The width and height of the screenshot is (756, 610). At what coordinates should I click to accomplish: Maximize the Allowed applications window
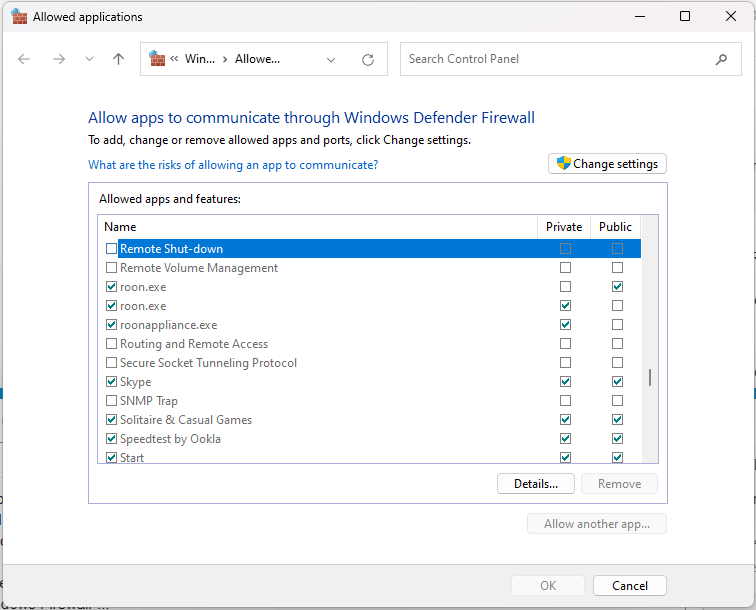(685, 16)
